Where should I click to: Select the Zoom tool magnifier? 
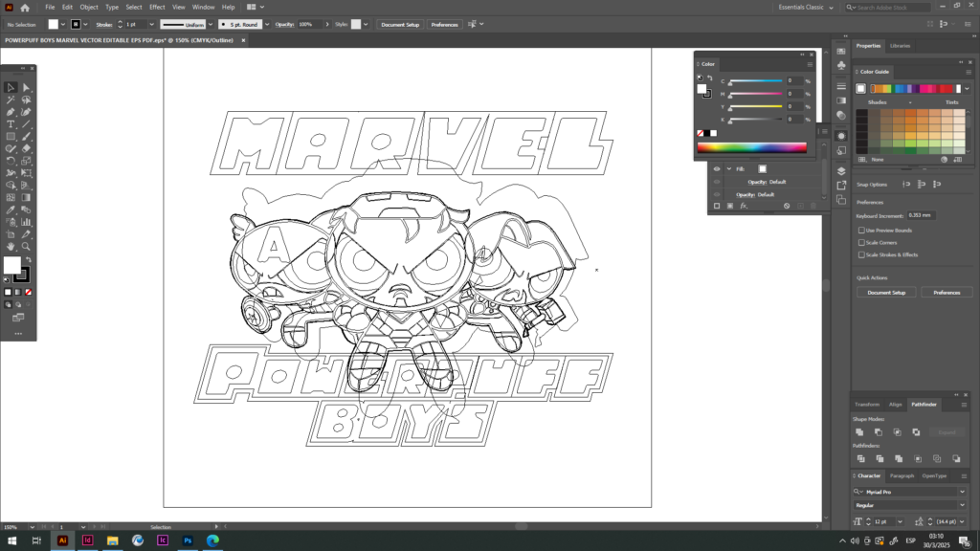point(26,246)
